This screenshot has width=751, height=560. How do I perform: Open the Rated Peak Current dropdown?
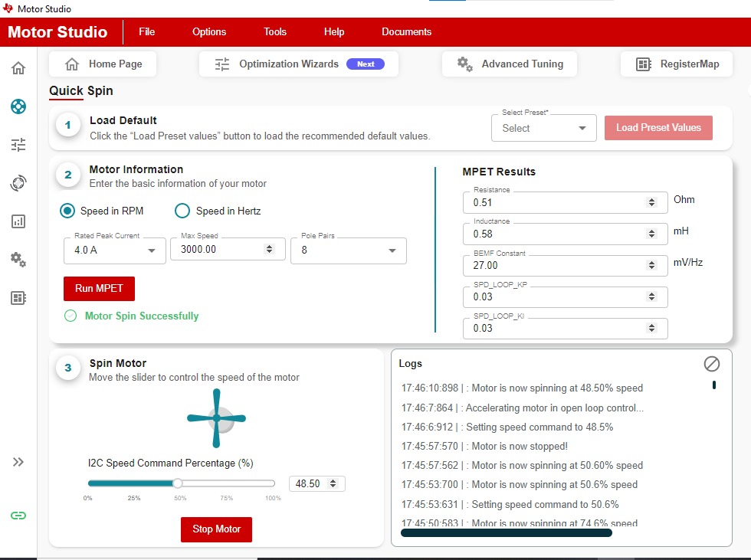point(114,251)
